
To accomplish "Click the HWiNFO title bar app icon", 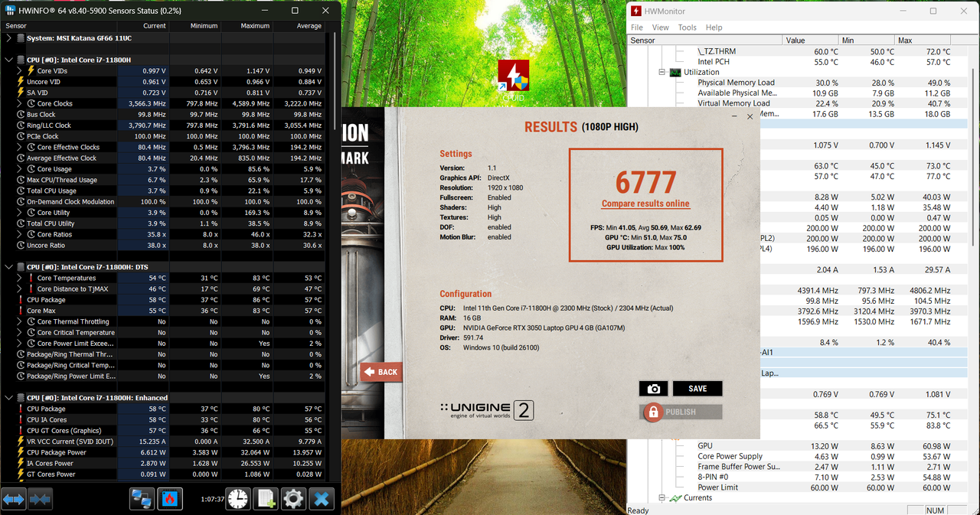I will [x=11, y=11].
